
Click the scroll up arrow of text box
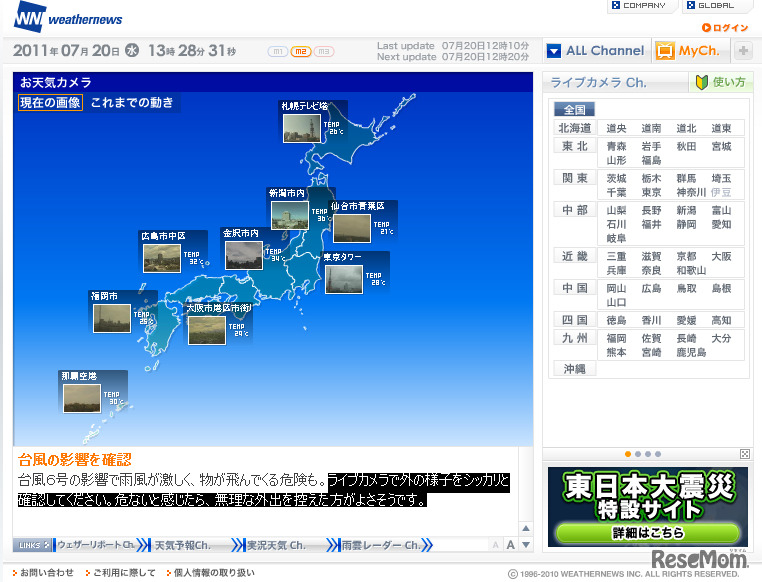point(526,528)
